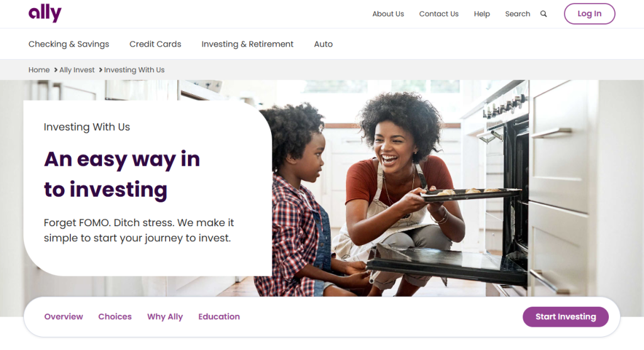Screen dimensions: 644x350
Task: Open Ally Invest breadcrumb link
Action: coord(77,70)
